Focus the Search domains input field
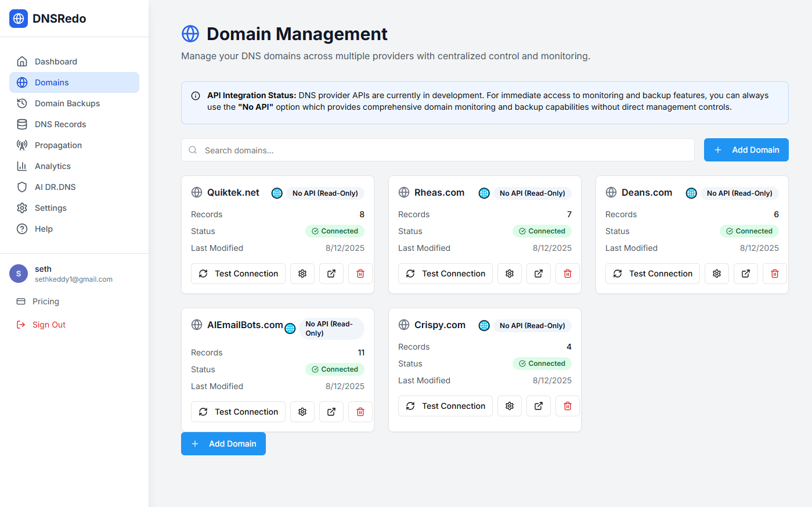 (x=441, y=150)
